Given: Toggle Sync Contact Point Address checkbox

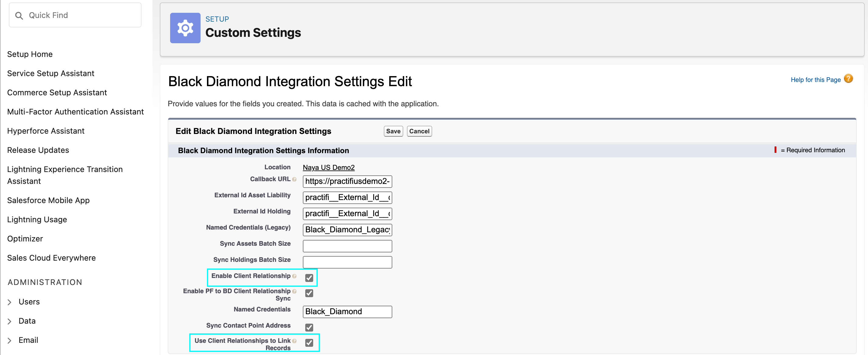Looking at the screenshot, I should (x=309, y=327).
